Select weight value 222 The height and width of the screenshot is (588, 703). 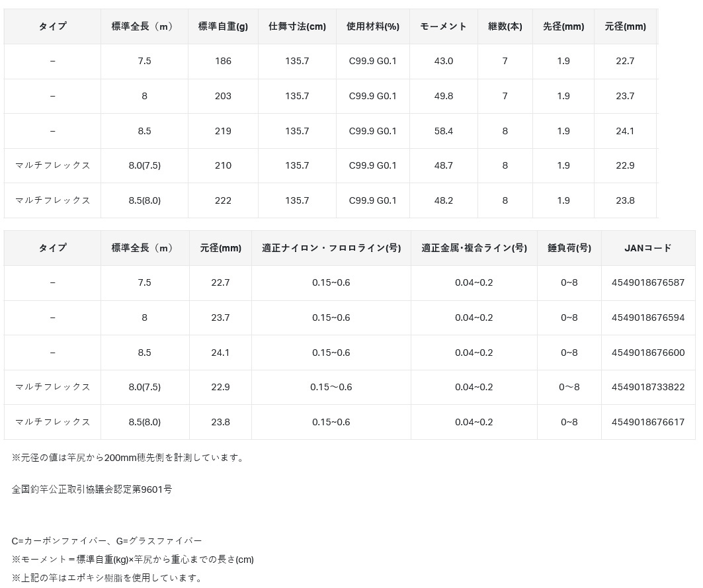pyautogui.click(x=223, y=200)
